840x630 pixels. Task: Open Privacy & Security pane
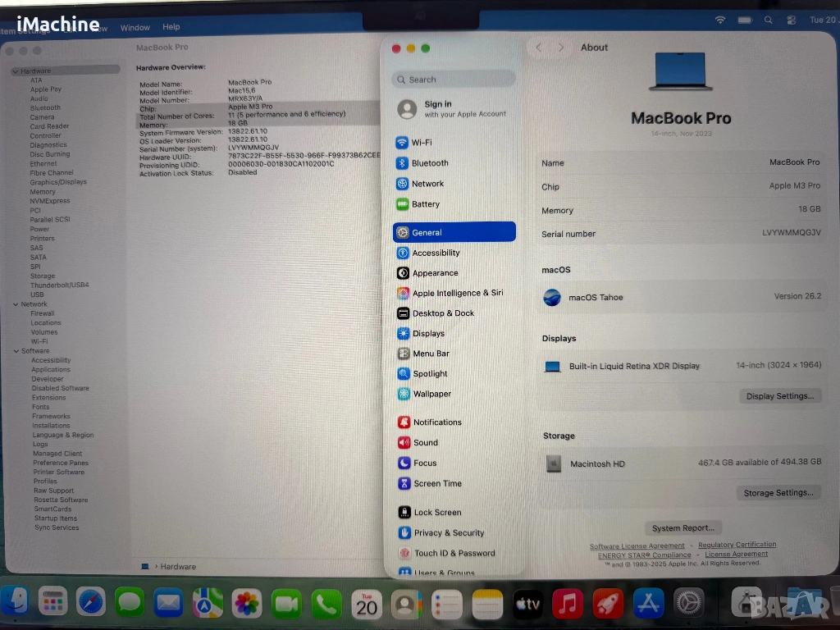point(448,533)
